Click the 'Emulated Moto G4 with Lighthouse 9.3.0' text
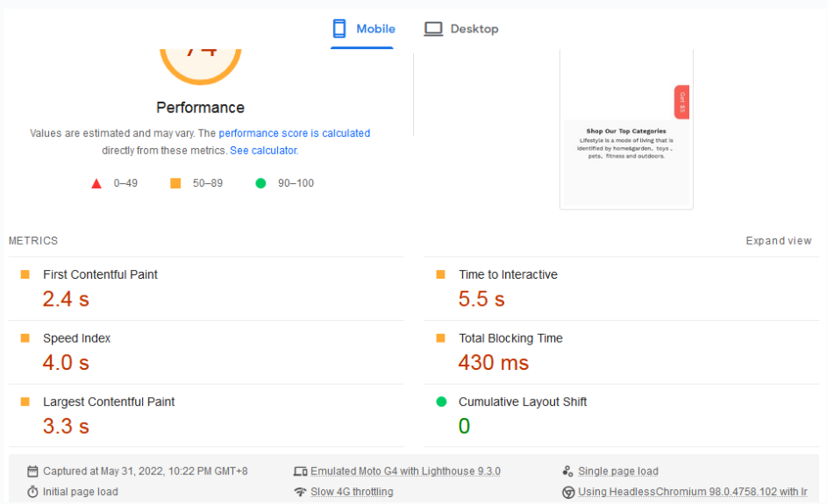 [405, 472]
